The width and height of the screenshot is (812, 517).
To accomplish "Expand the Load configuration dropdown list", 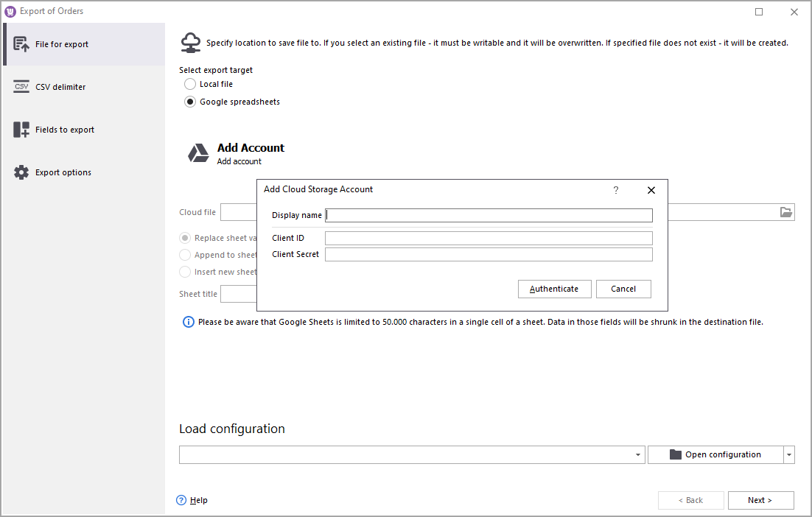I will point(638,455).
